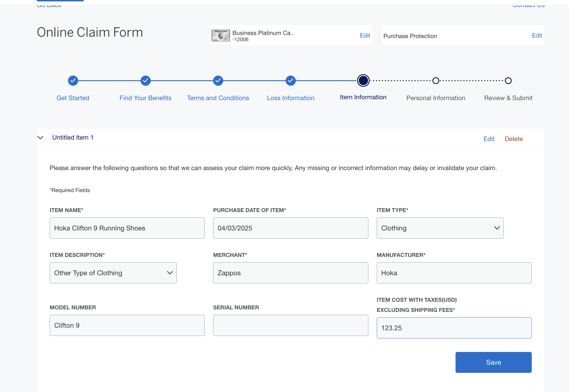
Task: Click the Contact Us link
Action: [529, 5]
